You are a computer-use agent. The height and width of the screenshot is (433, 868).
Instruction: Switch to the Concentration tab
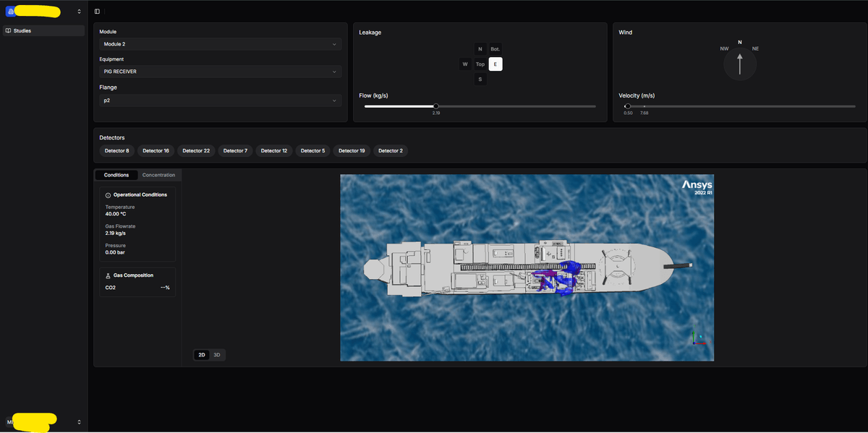158,175
